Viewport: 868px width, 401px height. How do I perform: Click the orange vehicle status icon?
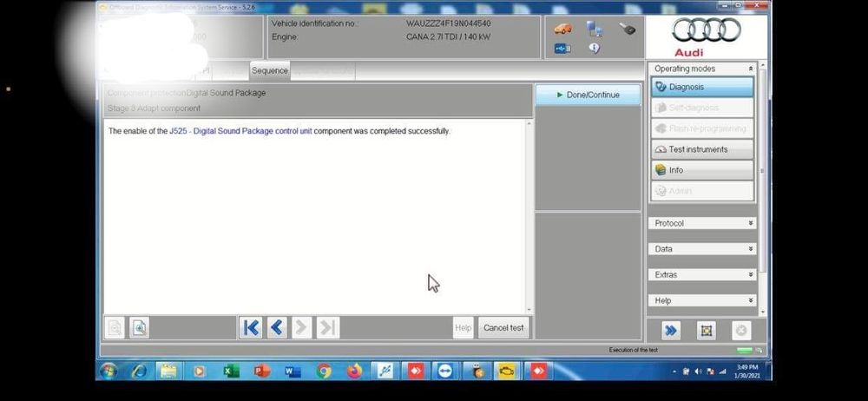click(562, 29)
